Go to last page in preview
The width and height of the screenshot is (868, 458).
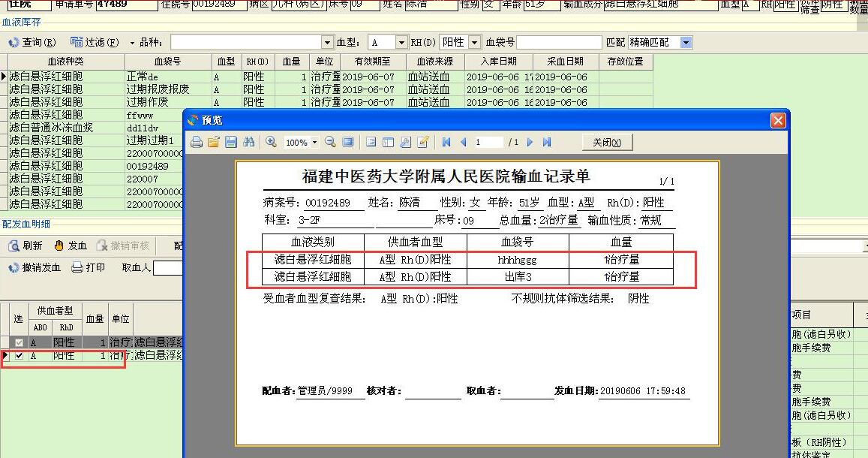tap(547, 143)
